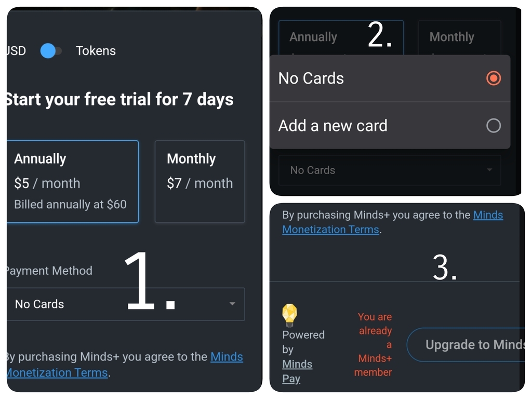The height and width of the screenshot is (399, 532).
Task: Click the Minds lightbulb logo icon
Action: [x=289, y=315]
